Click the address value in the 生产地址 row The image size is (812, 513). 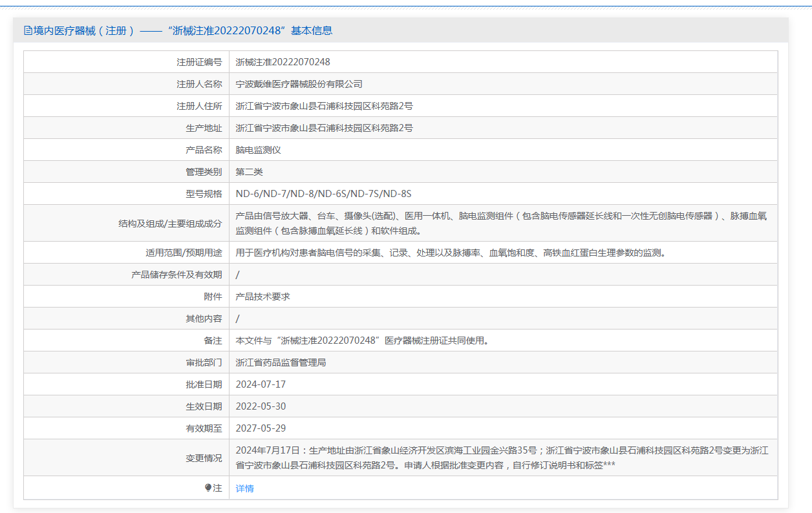324,128
